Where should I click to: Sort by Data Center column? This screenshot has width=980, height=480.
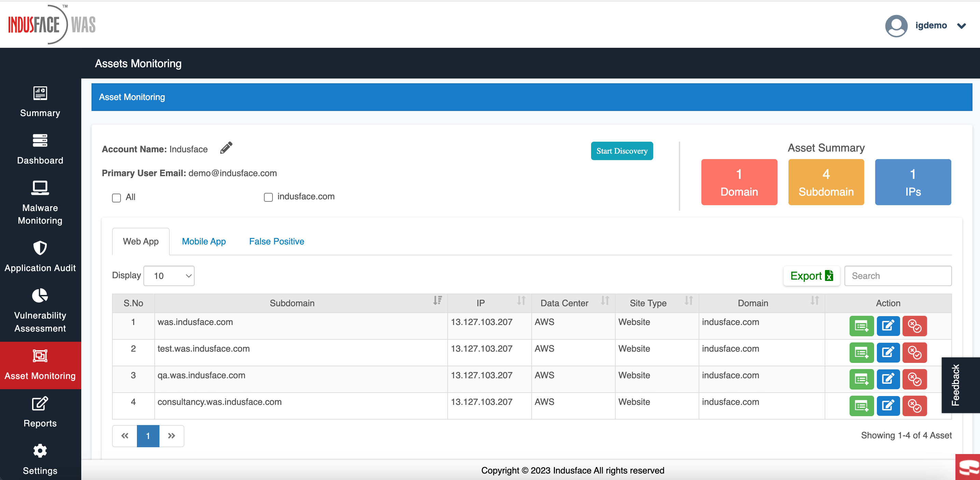pos(605,301)
